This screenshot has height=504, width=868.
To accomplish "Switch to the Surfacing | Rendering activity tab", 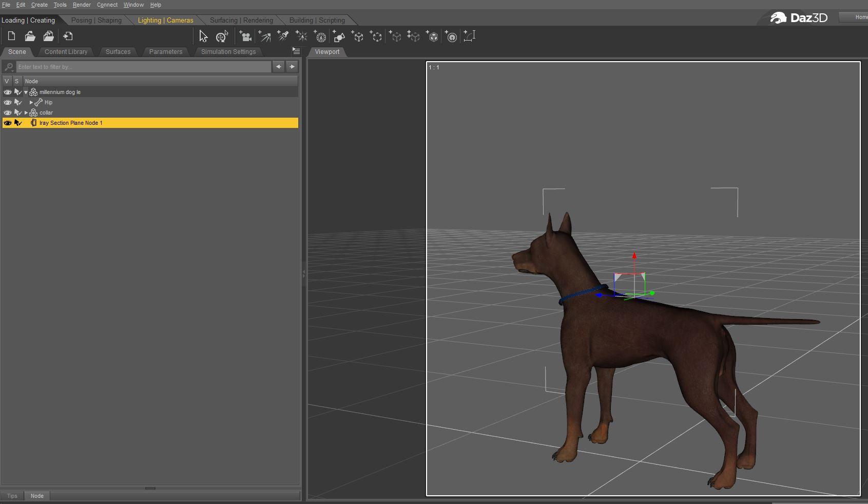I will pos(241,20).
